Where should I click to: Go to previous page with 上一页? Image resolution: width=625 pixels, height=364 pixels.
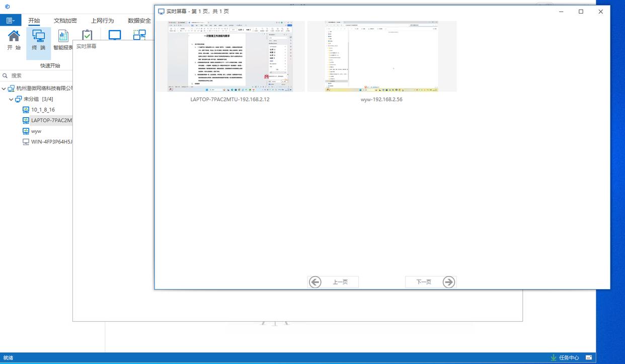333,282
